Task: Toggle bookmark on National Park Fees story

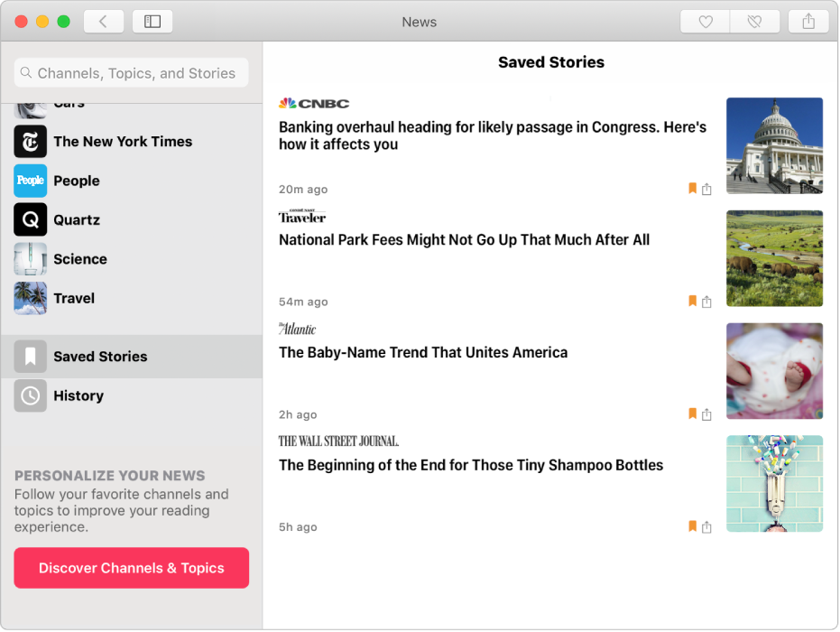Action: click(692, 302)
